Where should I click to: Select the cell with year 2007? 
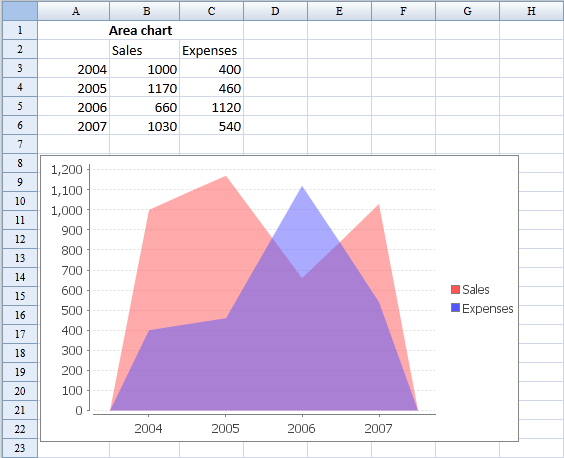pos(74,126)
